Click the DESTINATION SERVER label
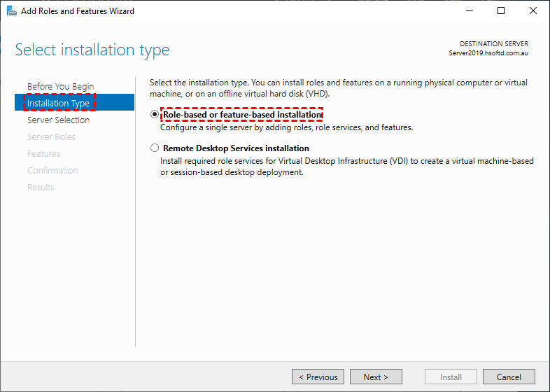 (494, 44)
